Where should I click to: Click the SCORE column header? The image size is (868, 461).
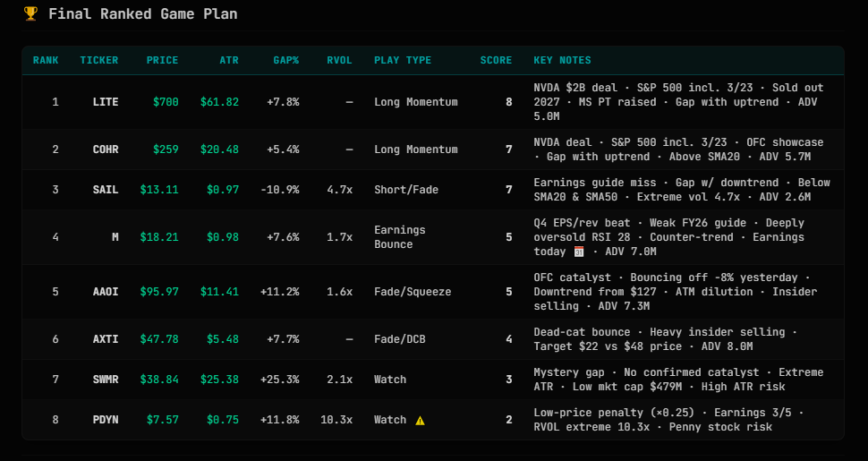pyautogui.click(x=496, y=60)
